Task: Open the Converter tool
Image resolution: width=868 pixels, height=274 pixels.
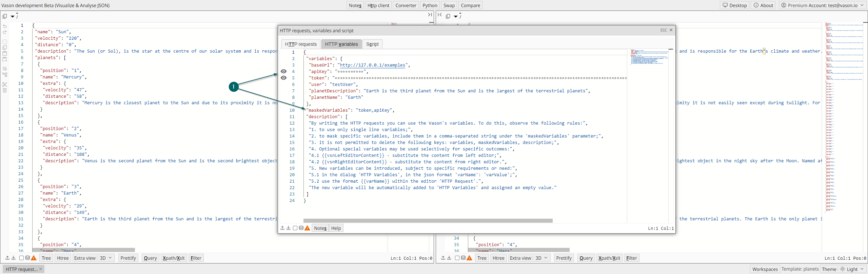Action: click(x=406, y=5)
